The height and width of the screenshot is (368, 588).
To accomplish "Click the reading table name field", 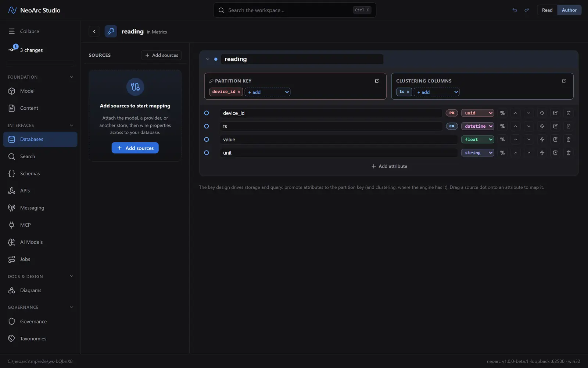I will tap(302, 59).
